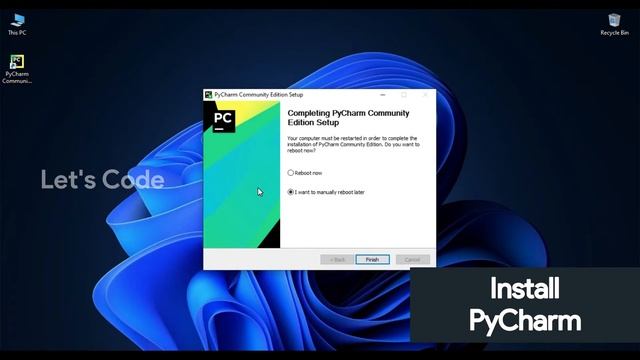Click the Completing PyCharm Community Edition Setup heading
Image resolution: width=640 pixels, height=360 pixels.
(x=348, y=118)
